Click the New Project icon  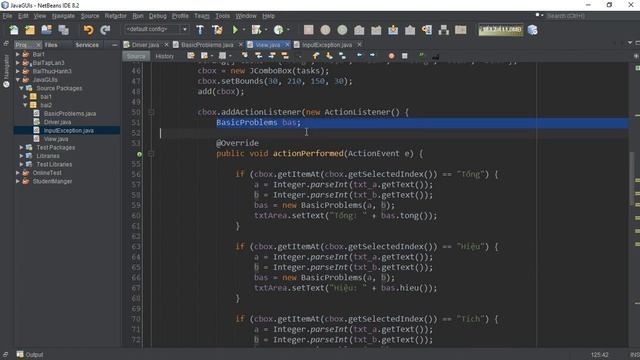[x=30, y=30]
